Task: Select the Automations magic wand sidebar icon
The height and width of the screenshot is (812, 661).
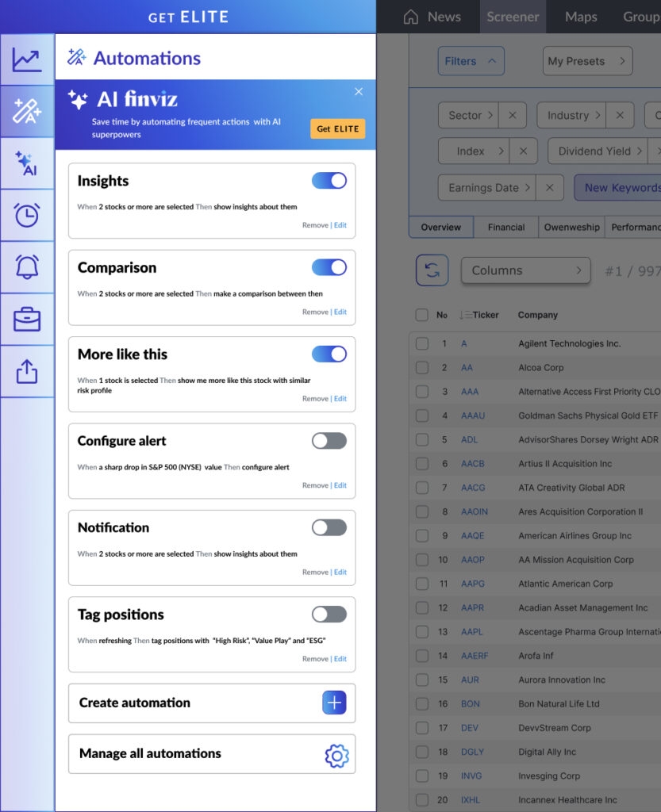Action: [x=27, y=111]
